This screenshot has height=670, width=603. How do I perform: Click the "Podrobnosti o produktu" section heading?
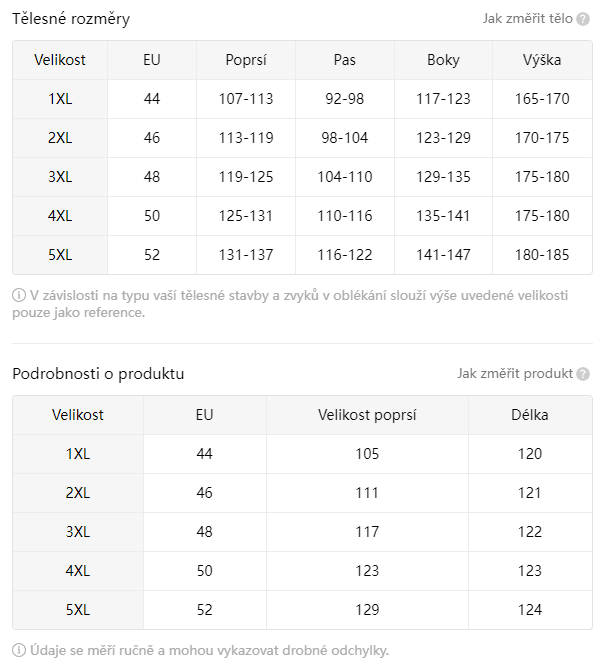[x=98, y=374]
